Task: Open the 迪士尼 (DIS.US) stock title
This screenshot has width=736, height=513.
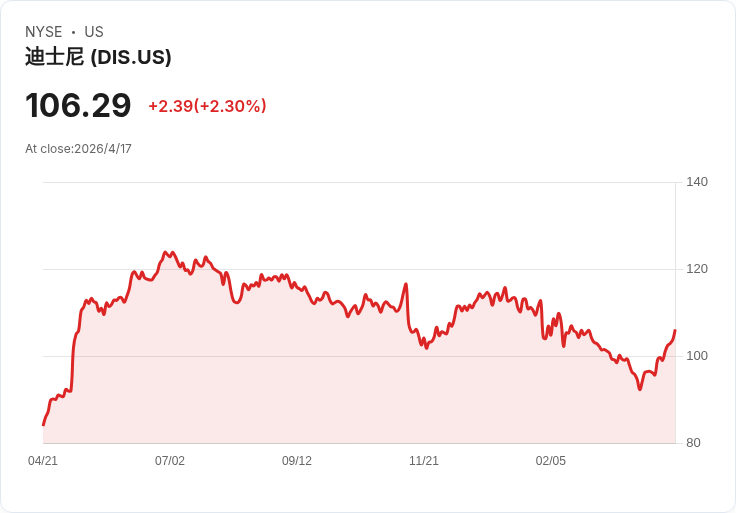Action: [98, 57]
